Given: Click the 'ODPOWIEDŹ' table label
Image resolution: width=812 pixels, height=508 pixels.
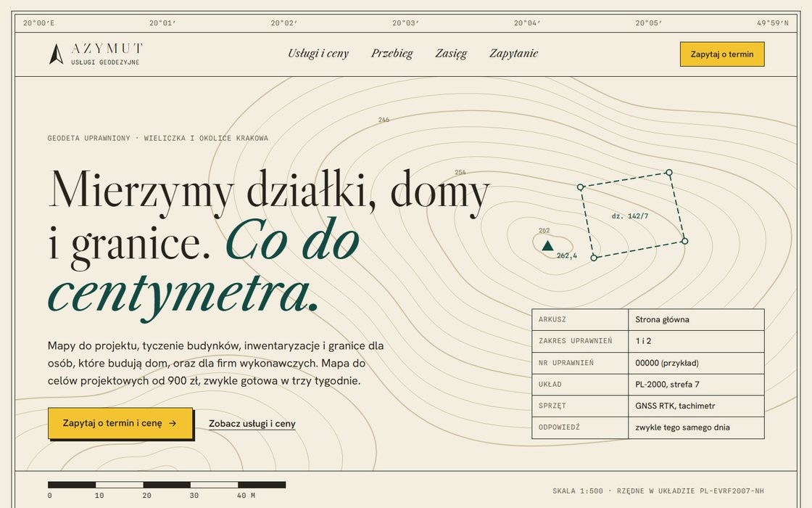Looking at the screenshot, I should 559,427.
